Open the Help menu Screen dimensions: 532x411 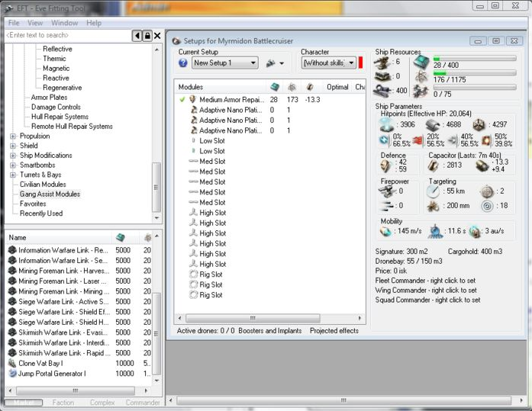94,23
